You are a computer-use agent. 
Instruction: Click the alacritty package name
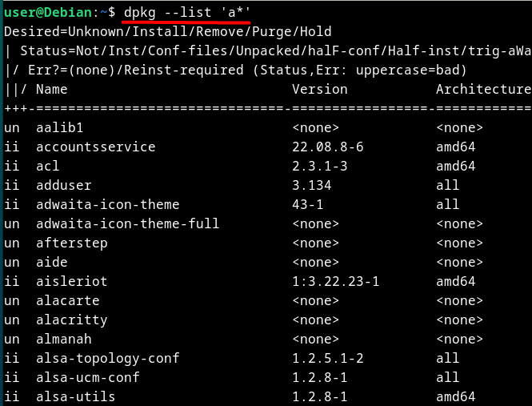(72, 320)
